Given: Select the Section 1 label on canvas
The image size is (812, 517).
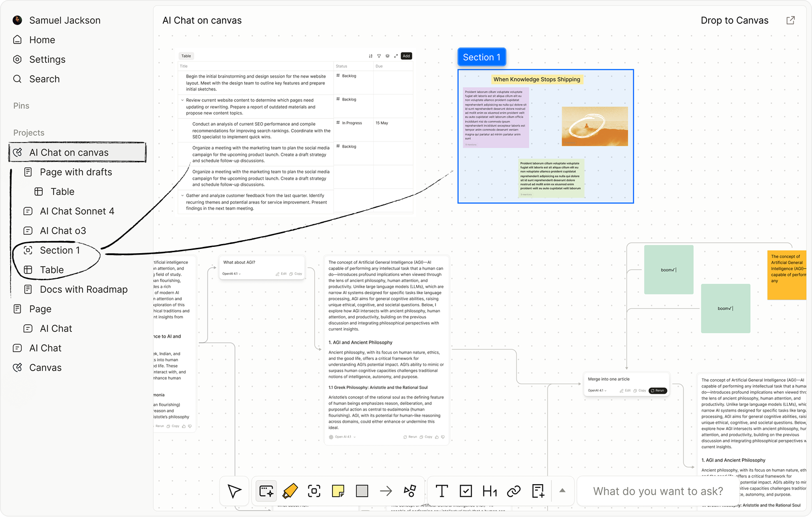Looking at the screenshot, I should pyautogui.click(x=481, y=57).
